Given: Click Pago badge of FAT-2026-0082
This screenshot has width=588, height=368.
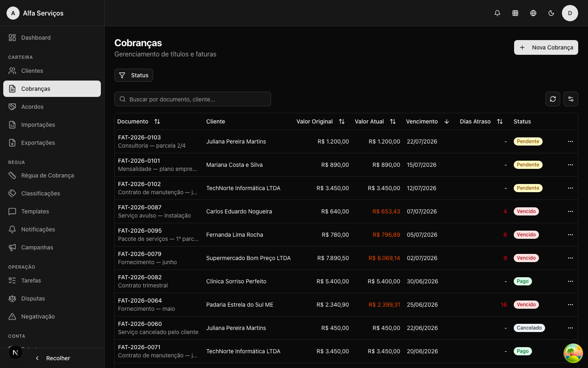Looking at the screenshot, I should (523, 281).
